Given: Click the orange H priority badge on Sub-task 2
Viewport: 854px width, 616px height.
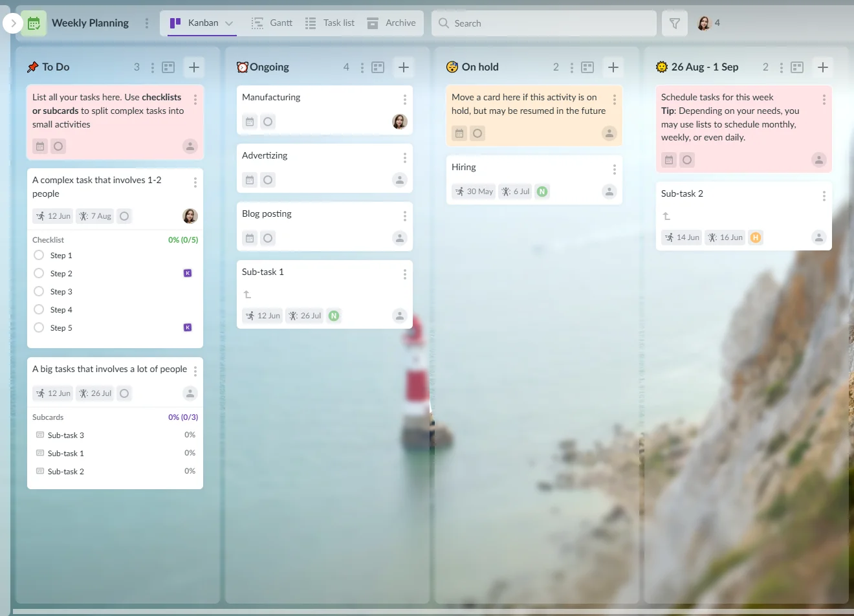Looking at the screenshot, I should coord(755,237).
